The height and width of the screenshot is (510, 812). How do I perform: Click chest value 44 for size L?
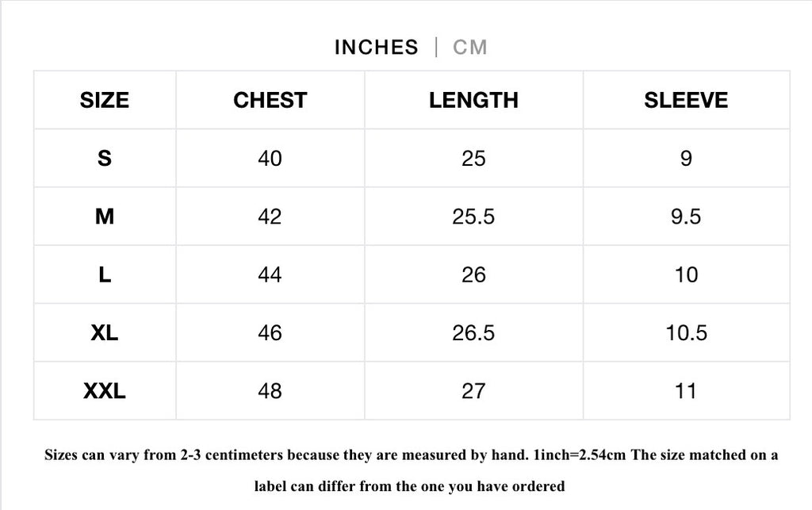[270, 274]
